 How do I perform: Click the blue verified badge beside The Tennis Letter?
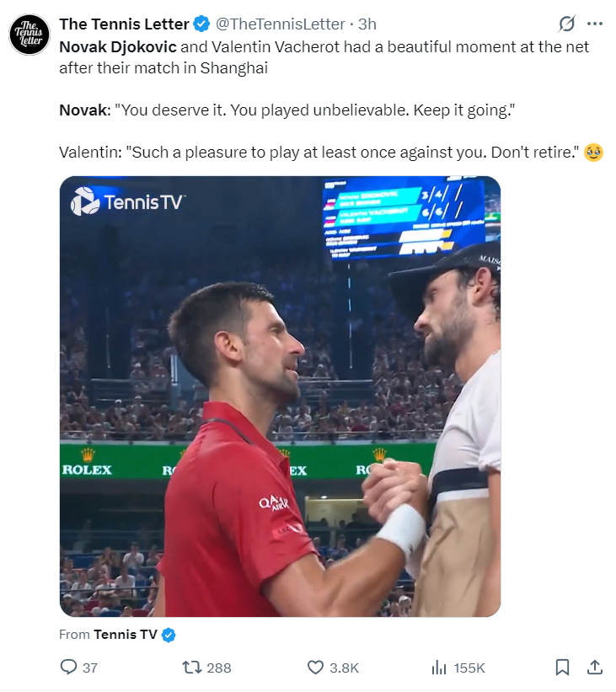[201, 24]
